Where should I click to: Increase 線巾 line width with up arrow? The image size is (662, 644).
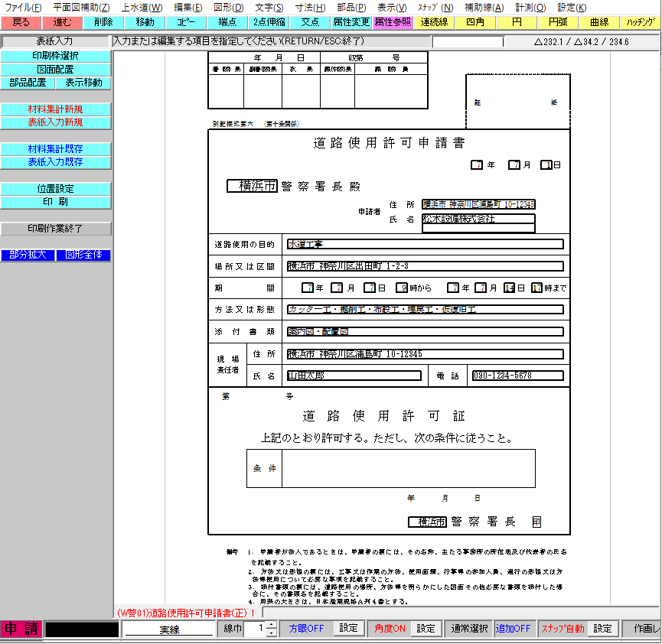click(x=272, y=625)
